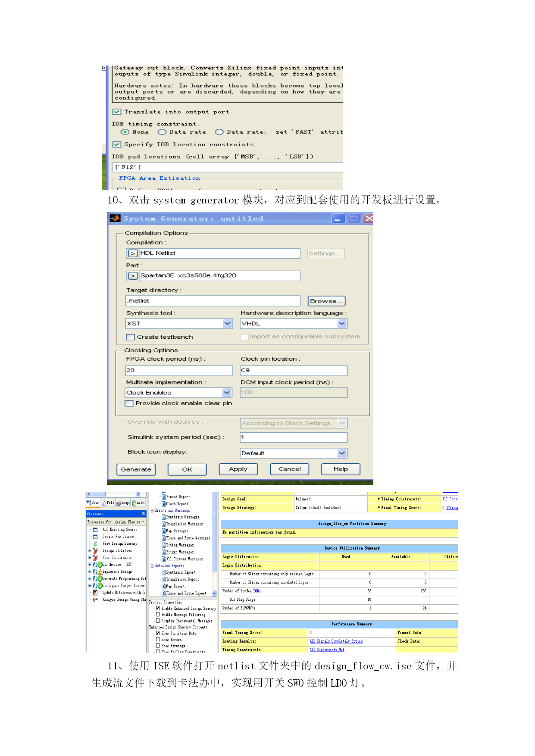Screen dimensions: 535x756
Task: Toggle Specify IOB location constraints checkbox
Action: [x=117, y=144]
